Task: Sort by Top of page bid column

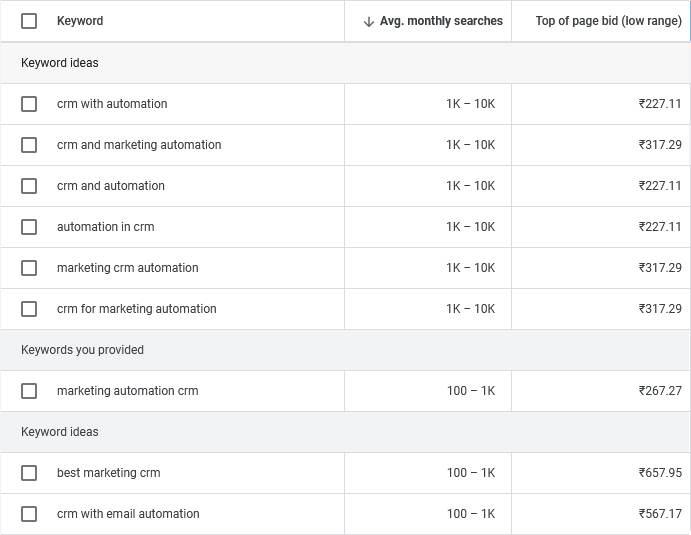Action: click(608, 21)
